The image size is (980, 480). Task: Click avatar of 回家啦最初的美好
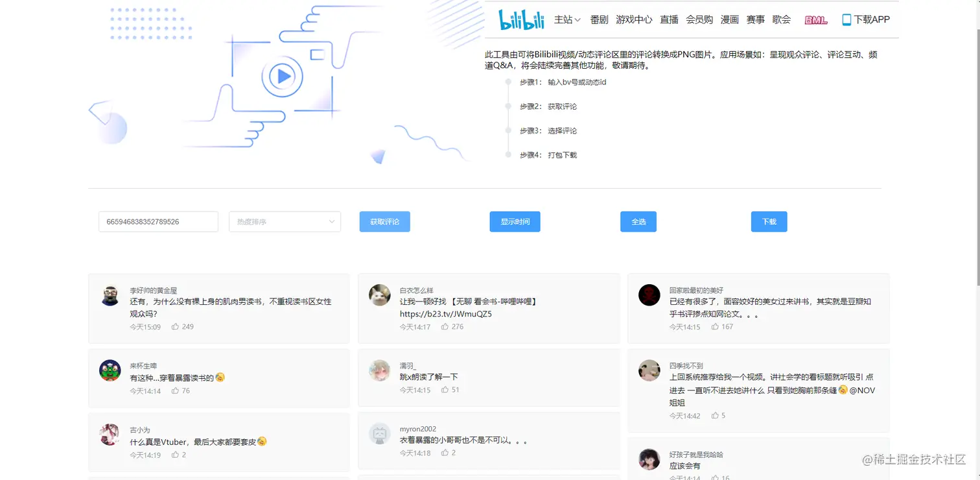tap(649, 295)
